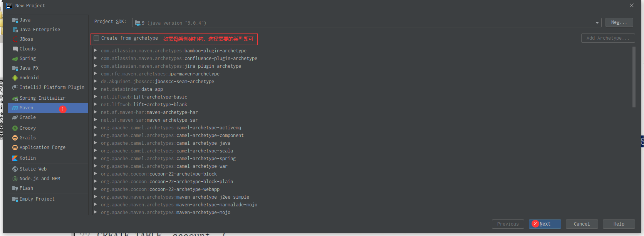Select Gradle project type label
Viewport: 644px width, 236px height.
(28, 117)
